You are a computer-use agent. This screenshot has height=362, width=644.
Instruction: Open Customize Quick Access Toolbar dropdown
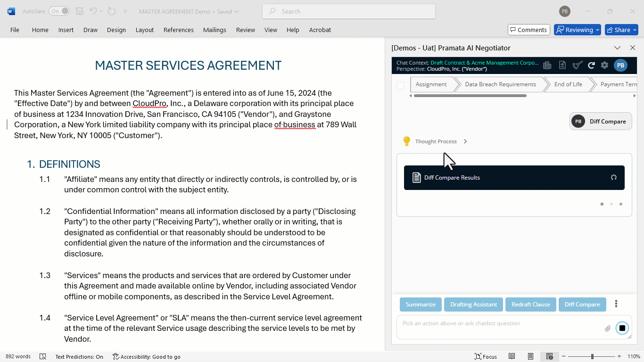pyautogui.click(x=125, y=11)
